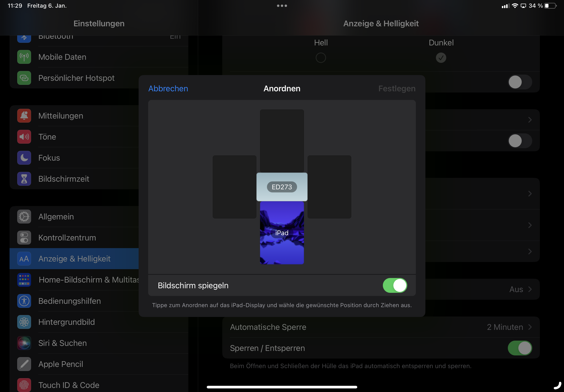Viewport: 564px width, 392px height.
Task: Select Anzeige & Helligkeit in sidebar
Action: pos(74,259)
